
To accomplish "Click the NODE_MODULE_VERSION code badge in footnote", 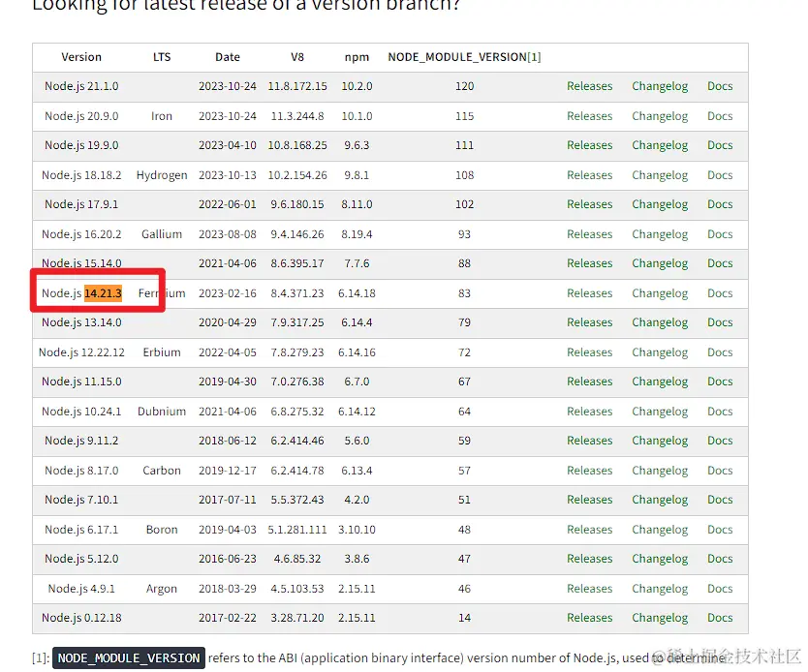I will [x=129, y=658].
